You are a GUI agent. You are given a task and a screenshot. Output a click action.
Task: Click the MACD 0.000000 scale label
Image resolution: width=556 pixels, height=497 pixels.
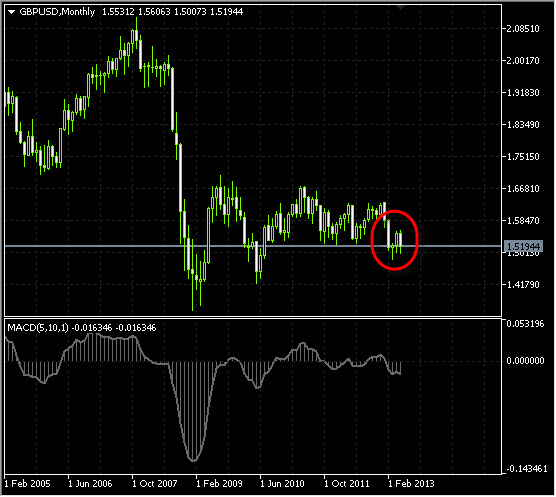point(525,361)
